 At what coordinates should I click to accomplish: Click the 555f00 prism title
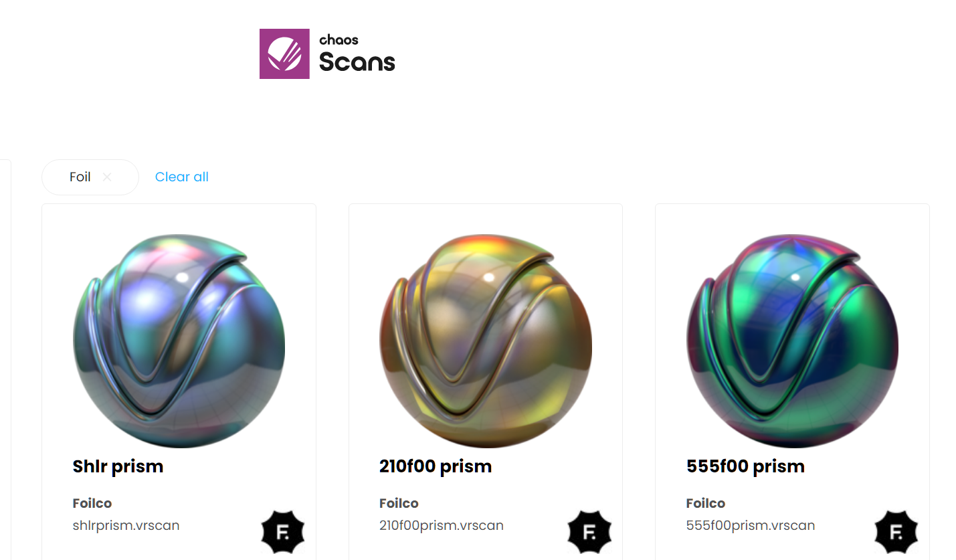745,466
